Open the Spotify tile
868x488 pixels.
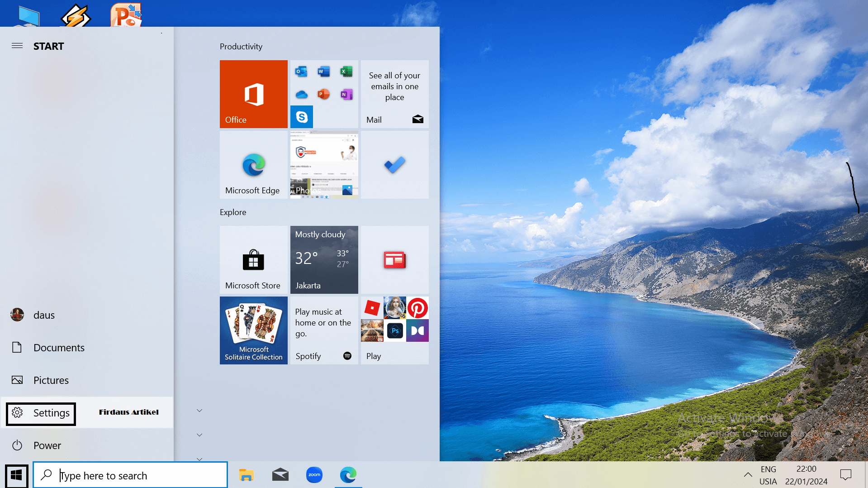point(324,330)
